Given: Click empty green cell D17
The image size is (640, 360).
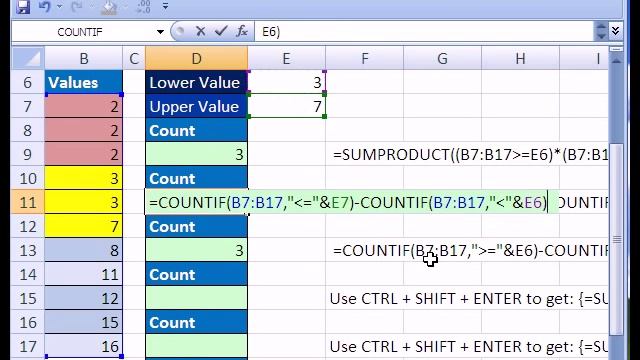Looking at the screenshot, I should tap(196, 347).
